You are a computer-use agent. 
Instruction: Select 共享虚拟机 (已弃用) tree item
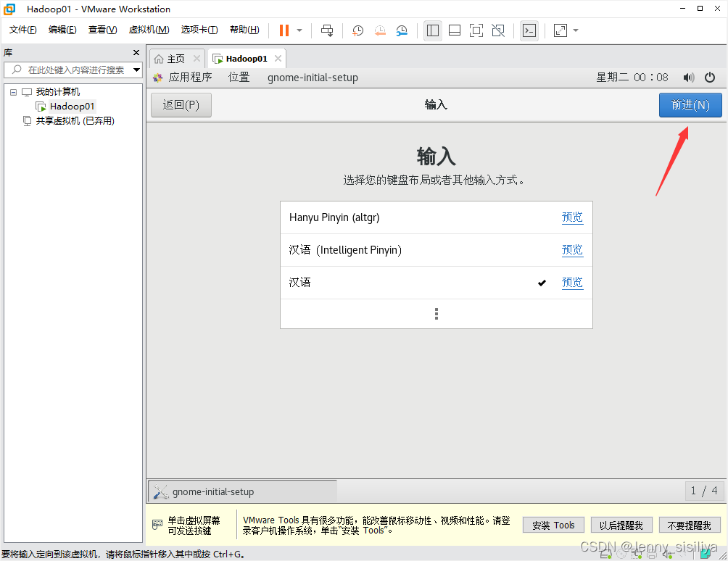coord(75,121)
